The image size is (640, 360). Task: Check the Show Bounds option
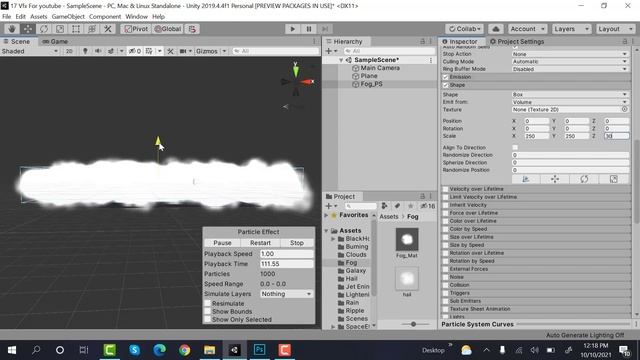point(207,311)
